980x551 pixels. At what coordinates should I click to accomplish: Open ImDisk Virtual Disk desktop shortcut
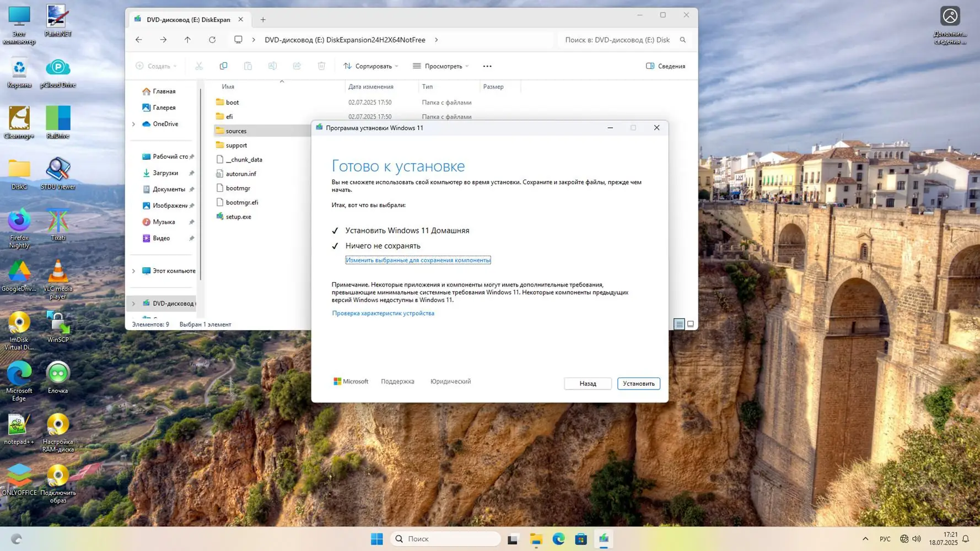[19, 331]
